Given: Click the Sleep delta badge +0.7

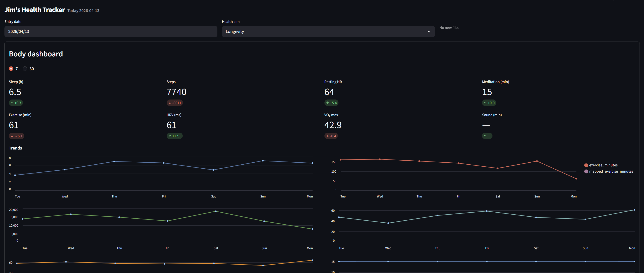Looking at the screenshot, I should tap(16, 103).
